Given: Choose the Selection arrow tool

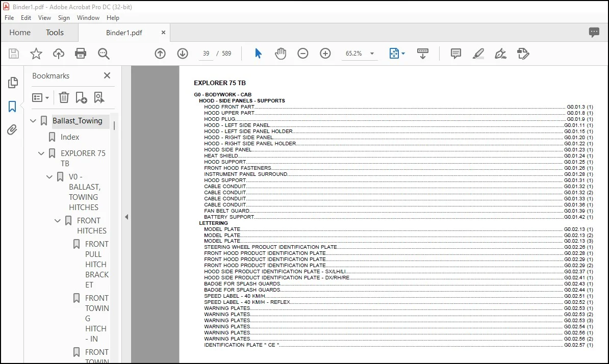Looking at the screenshot, I should [258, 54].
